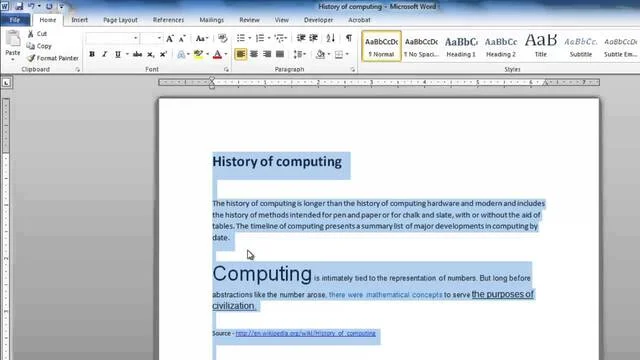The image size is (640, 360).
Task: Open the File tab
Action: click(15, 20)
